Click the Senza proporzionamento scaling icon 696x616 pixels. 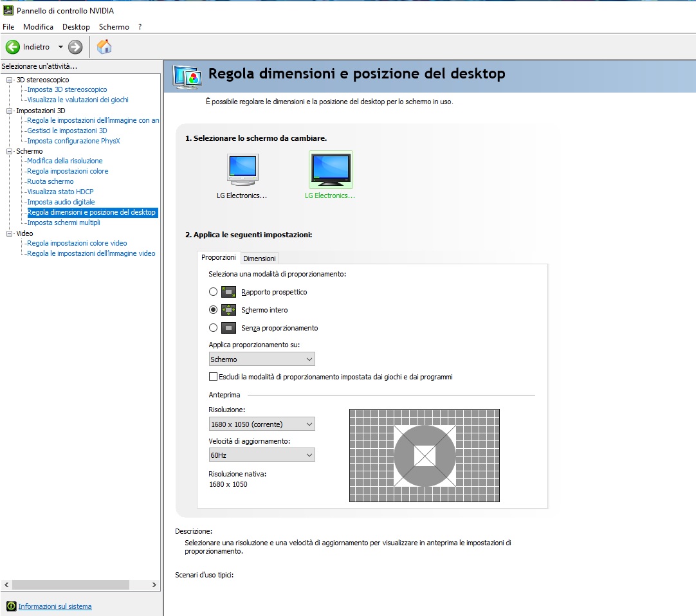(228, 328)
